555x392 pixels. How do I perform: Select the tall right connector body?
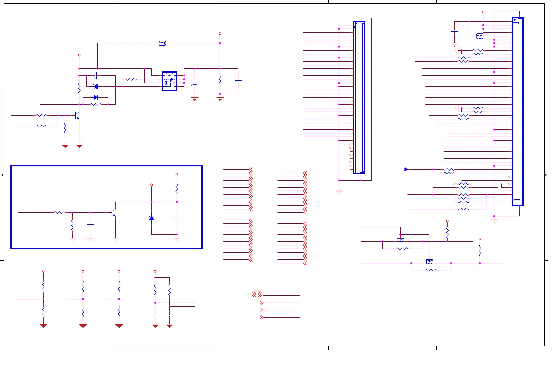(x=517, y=112)
